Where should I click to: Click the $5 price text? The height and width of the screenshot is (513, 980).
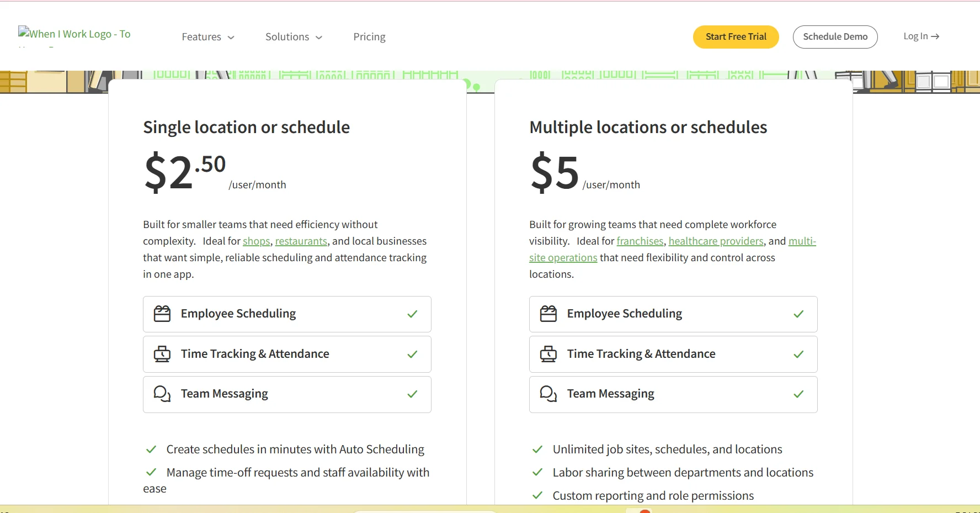pyautogui.click(x=555, y=172)
